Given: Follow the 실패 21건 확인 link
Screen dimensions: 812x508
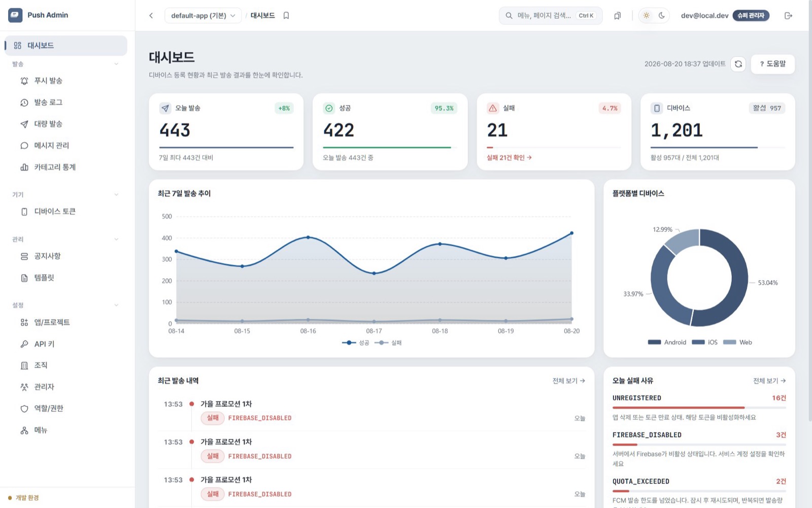Looking at the screenshot, I should click(509, 158).
